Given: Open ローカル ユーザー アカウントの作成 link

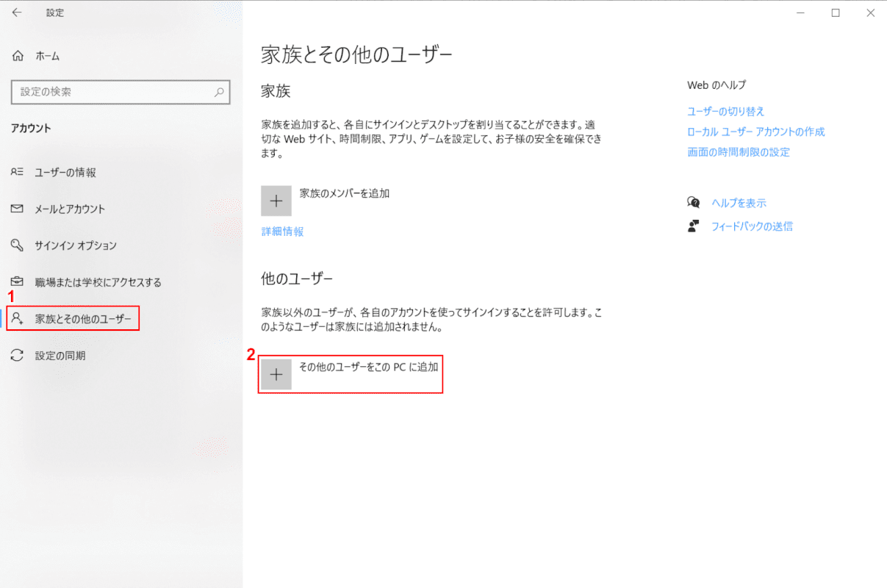Looking at the screenshot, I should [x=756, y=132].
